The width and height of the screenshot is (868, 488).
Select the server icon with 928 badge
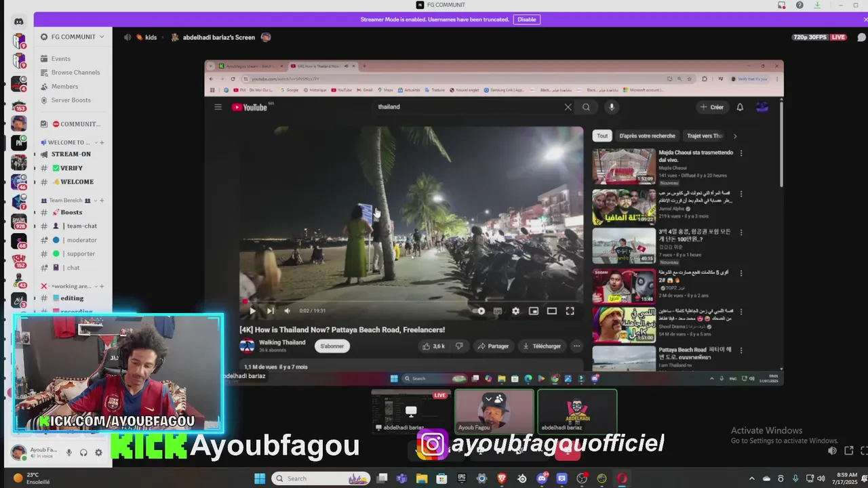pyautogui.click(x=18, y=222)
